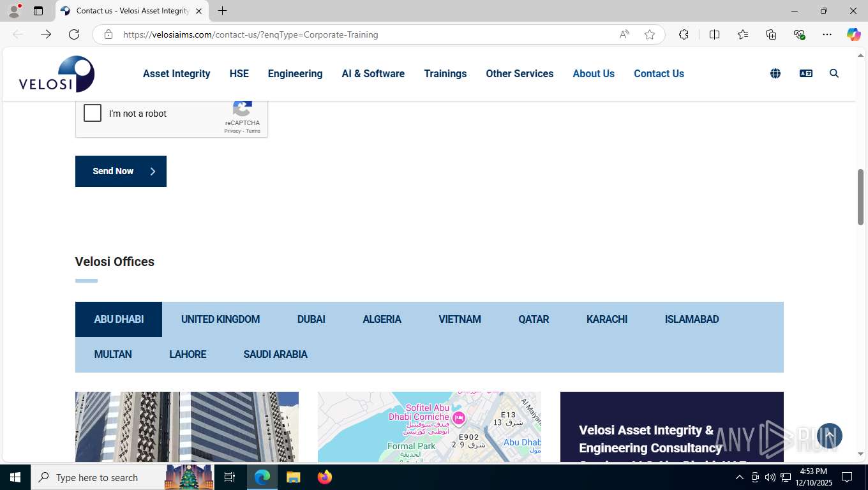Close the Contact us browser tab
Image resolution: width=868 pixels, height=490 pixels.
(x=198, y=11)
